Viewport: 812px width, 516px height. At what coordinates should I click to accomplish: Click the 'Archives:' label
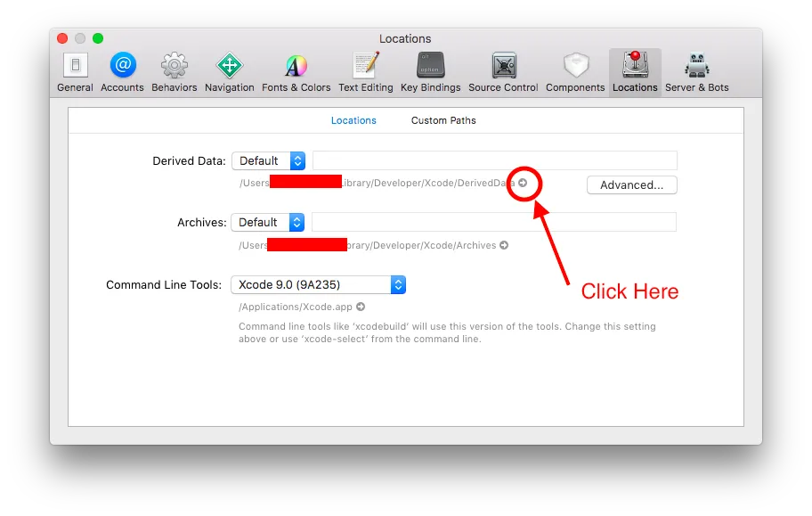(202, 223)
